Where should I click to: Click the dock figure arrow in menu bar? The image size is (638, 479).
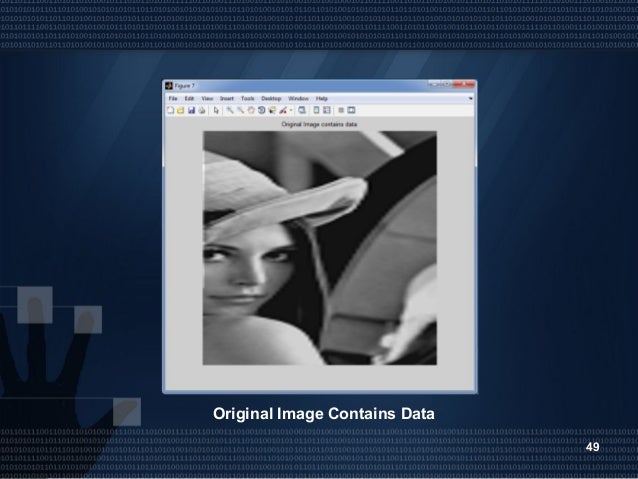pos(470,98)
